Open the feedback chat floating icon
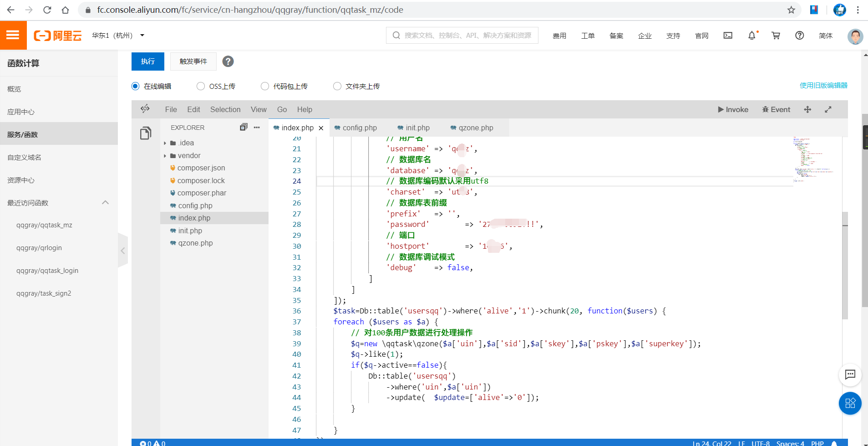868x446 pixels. tap(850, 375)
